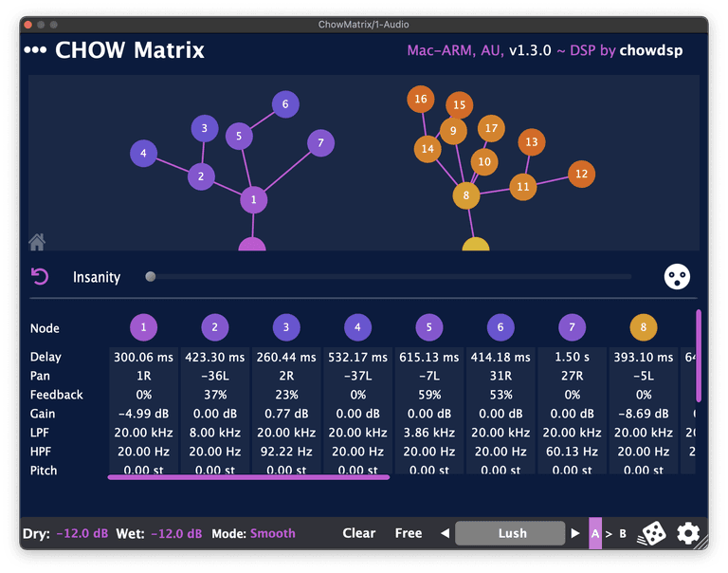Click node 1 Delay value 300.06 ms

pyautogui.click(x=143, y=357)
